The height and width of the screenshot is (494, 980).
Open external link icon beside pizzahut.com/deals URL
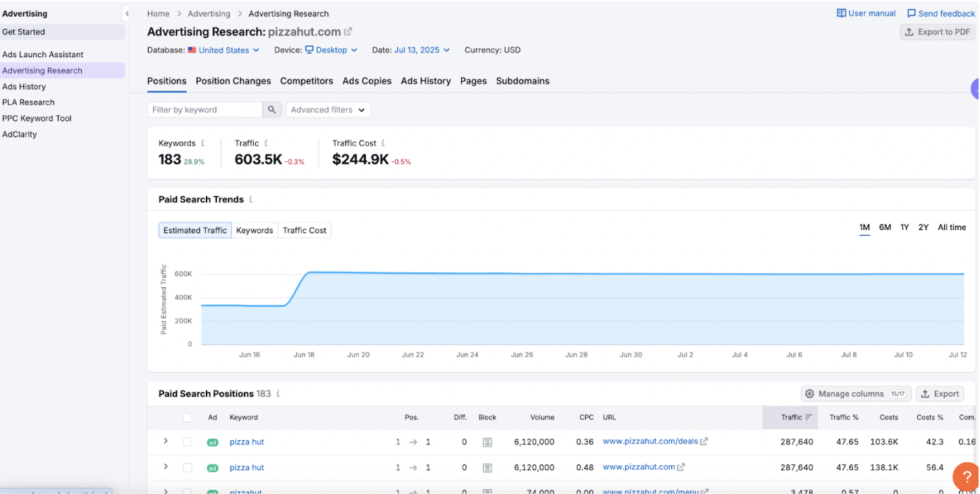pos(704,442)
